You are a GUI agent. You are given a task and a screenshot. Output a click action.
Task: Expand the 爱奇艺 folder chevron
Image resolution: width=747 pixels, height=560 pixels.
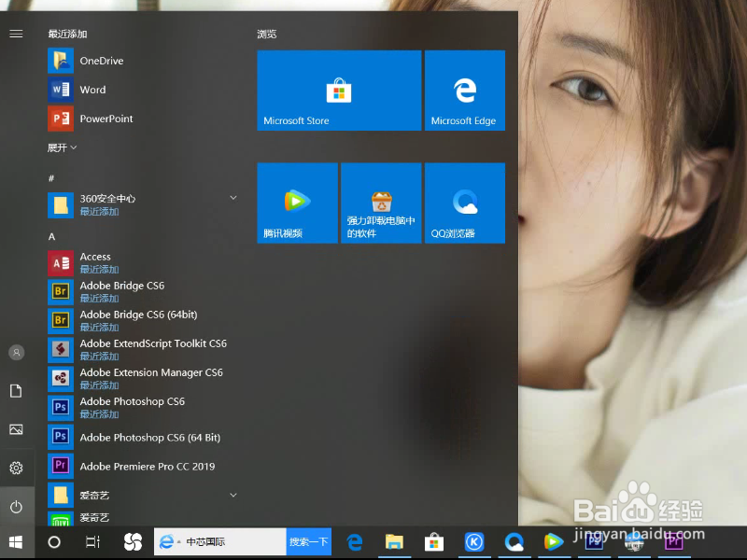click(x=233, y=495)
